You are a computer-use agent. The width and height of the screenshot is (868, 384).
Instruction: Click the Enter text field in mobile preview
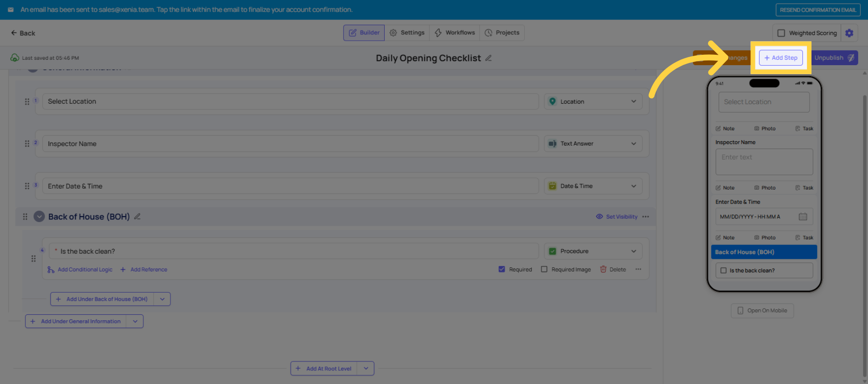point(764,162)
